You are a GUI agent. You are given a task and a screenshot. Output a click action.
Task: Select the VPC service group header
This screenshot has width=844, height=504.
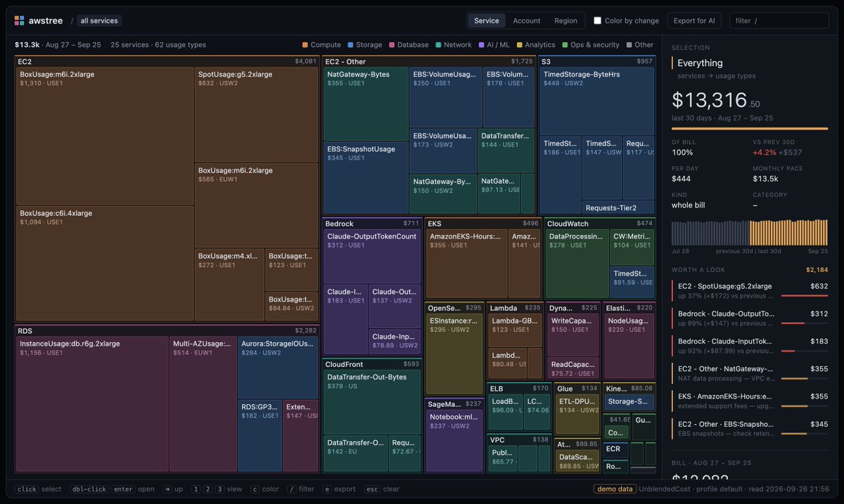coord(519,440)
